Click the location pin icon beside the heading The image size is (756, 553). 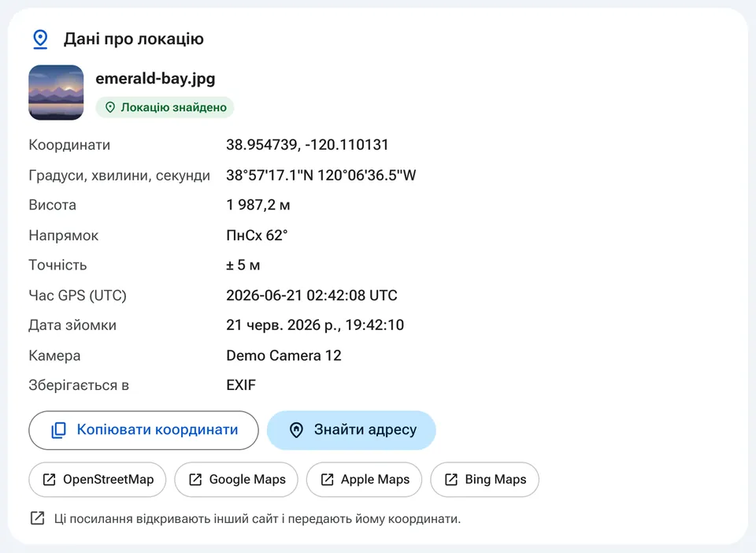point(40,39)
